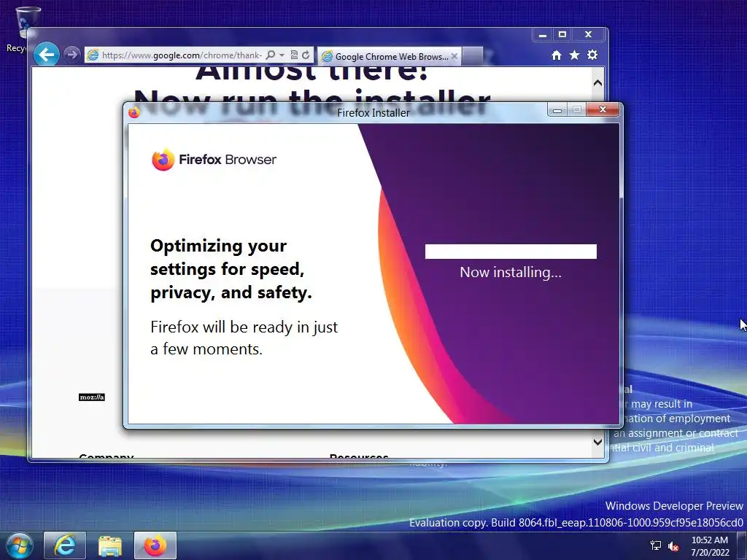Open the taskbar clock showing 10:52 AM
The image size is (747, 560).
click(710, 546)
